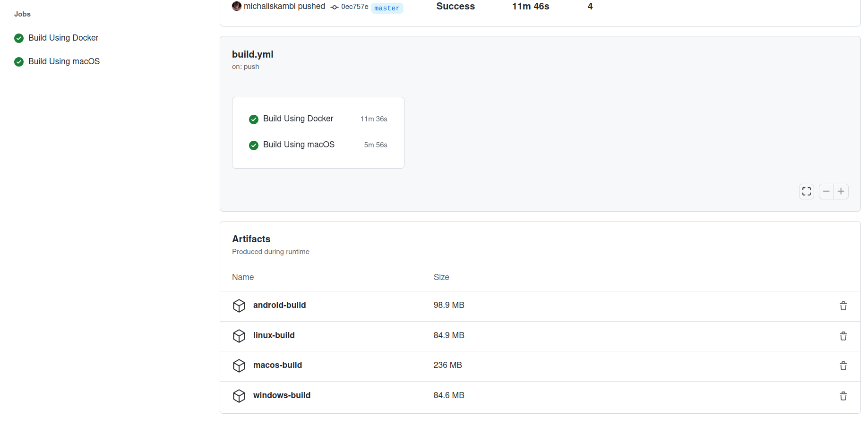Click the package icon beside linux-build

(x=239, y=336)
